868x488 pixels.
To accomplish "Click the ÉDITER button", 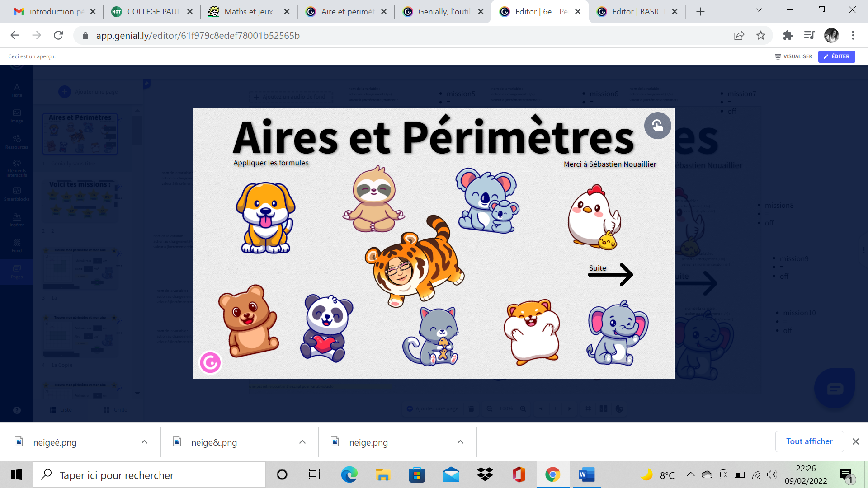I will (x=836, y=56).
